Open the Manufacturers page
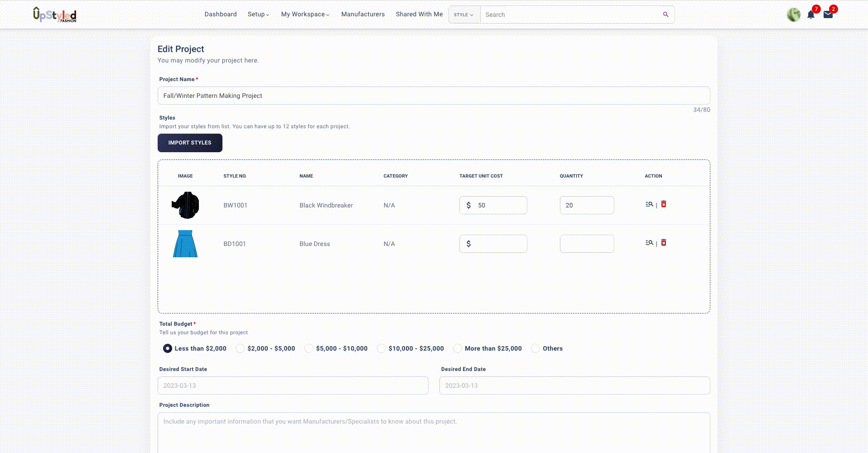 [x=363, y=14]
